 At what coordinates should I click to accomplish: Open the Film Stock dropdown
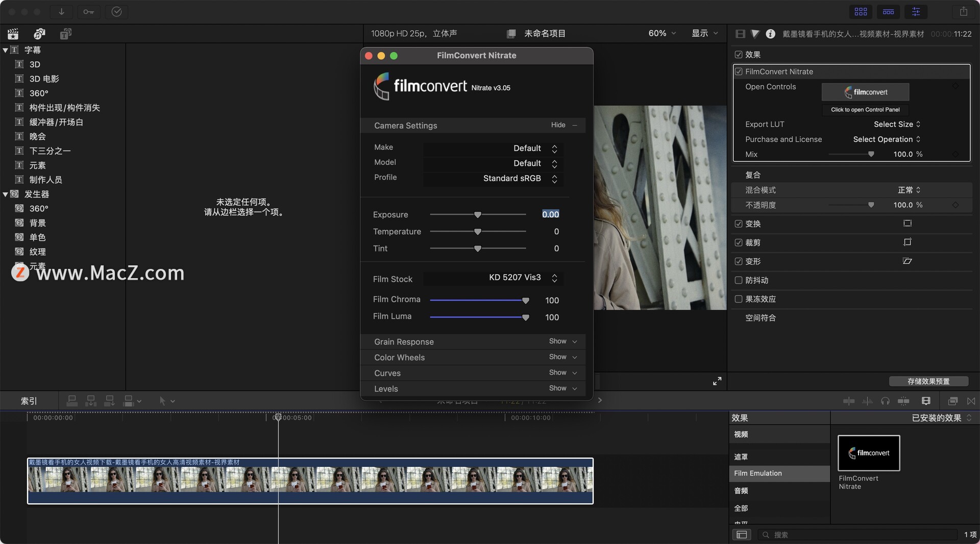tap(493, 278)
